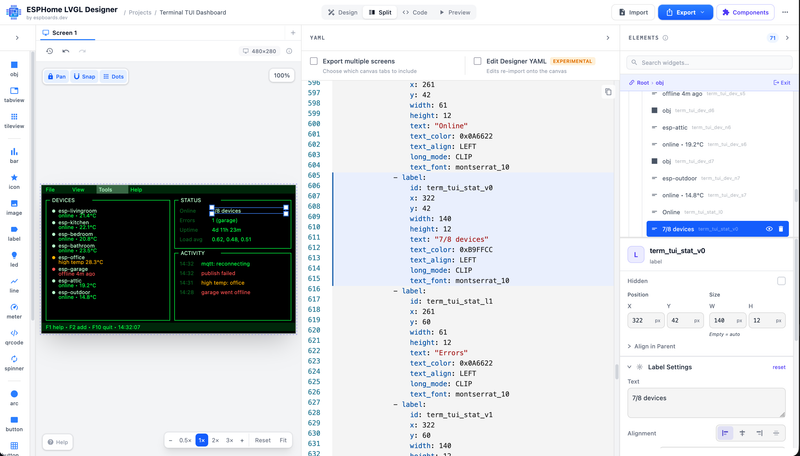
Task: Switch to Design view
Action: click(x=343, y=12)
